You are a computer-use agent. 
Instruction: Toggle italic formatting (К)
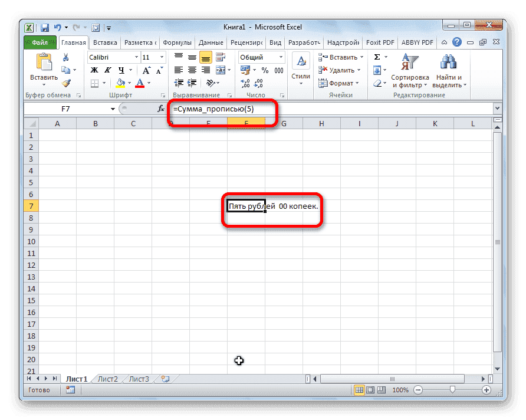(x=107, y=70)
